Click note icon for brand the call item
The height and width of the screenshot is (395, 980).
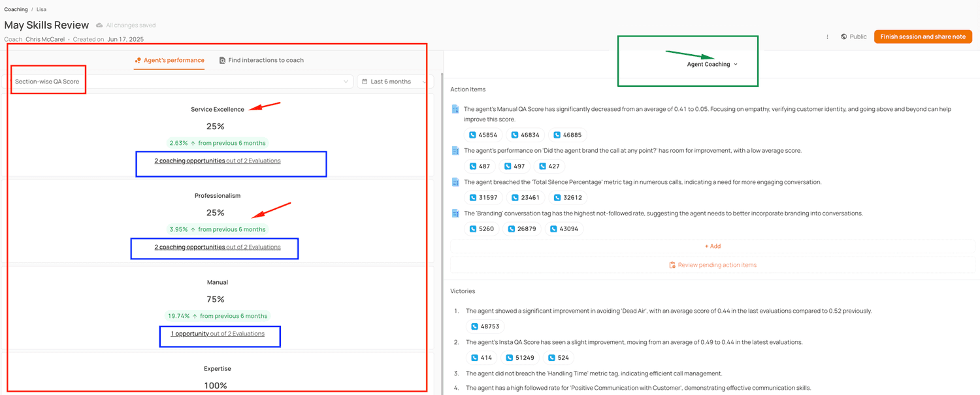[x=455, y=151]
